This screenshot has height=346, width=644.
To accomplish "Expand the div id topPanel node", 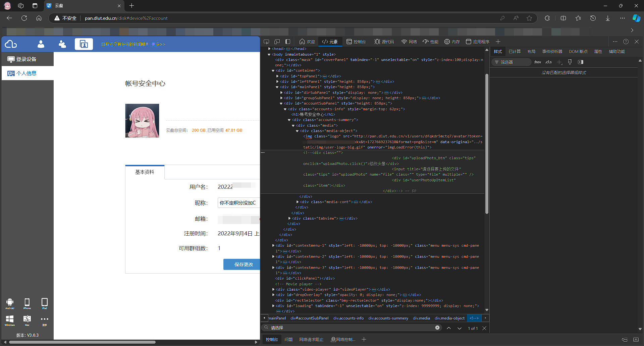I will (x=277, y=76).
